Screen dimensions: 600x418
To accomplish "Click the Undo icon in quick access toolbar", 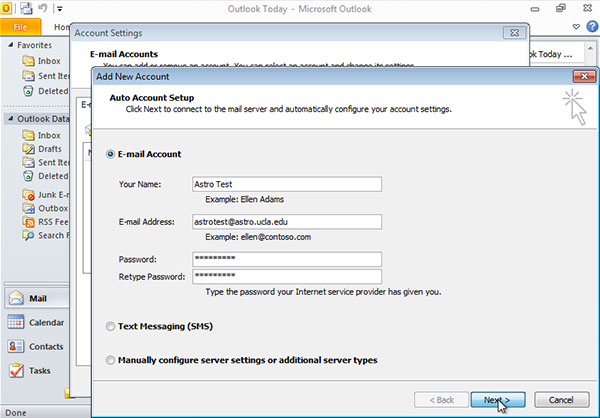I will click(x=42, y=7).
